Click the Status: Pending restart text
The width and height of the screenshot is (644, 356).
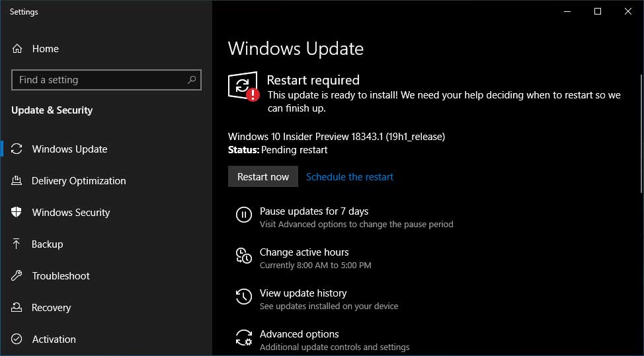(x=278, y=150)
